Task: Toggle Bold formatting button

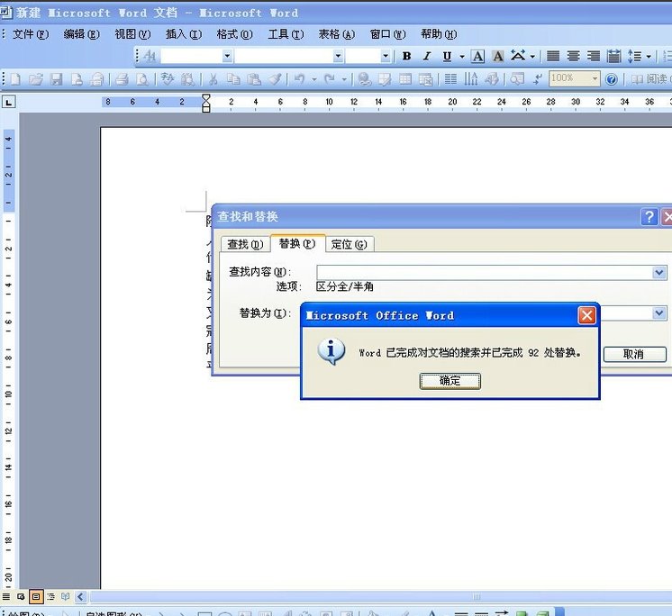Action: click(407, 56)
